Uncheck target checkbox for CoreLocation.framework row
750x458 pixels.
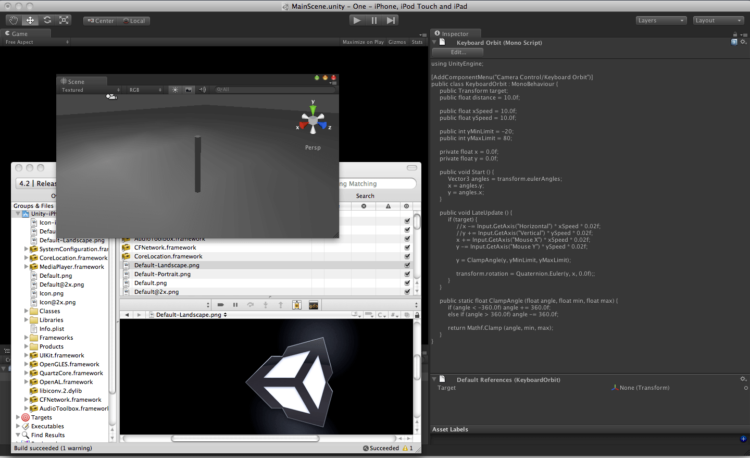407,256
